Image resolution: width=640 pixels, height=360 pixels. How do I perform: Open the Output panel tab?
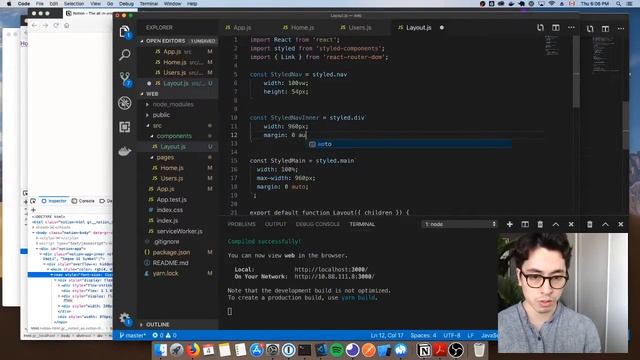(x=276, y=224)
